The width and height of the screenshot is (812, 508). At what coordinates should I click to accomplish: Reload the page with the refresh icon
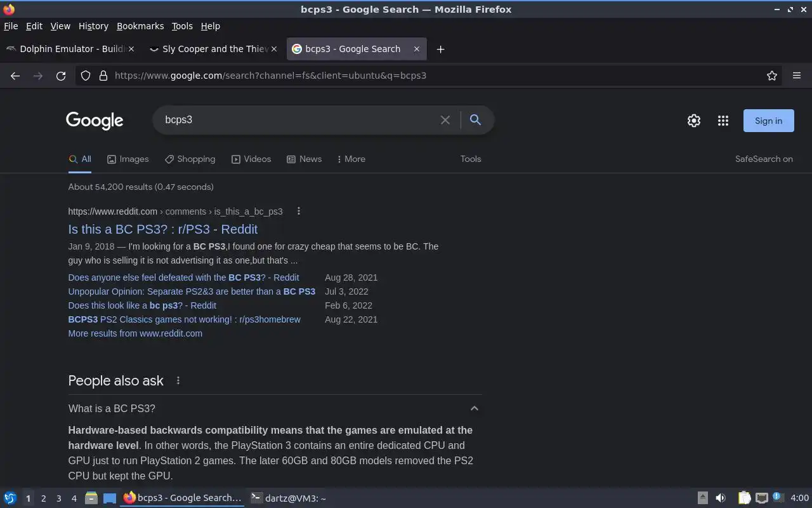[x=61, y=76]
